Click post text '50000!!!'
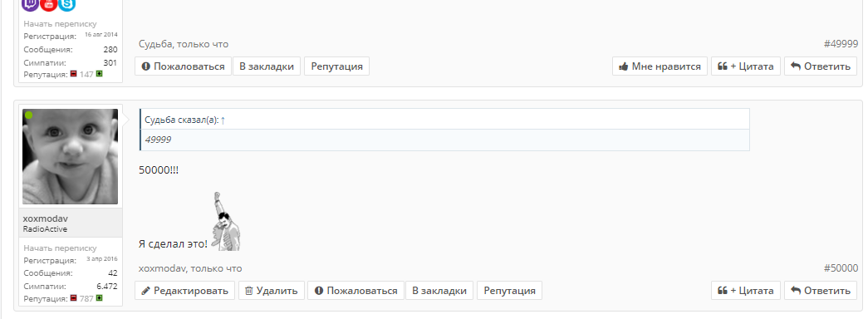Viewport: 868px width, 319px height. coord(159,170)
